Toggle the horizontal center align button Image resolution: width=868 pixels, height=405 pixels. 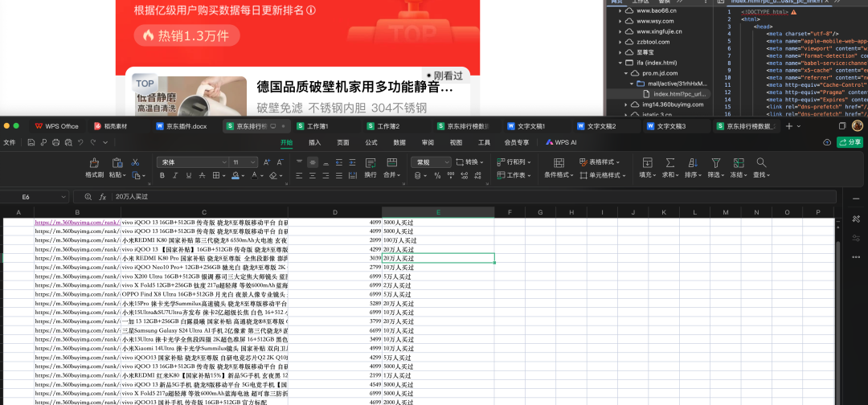tap(313, 175)
